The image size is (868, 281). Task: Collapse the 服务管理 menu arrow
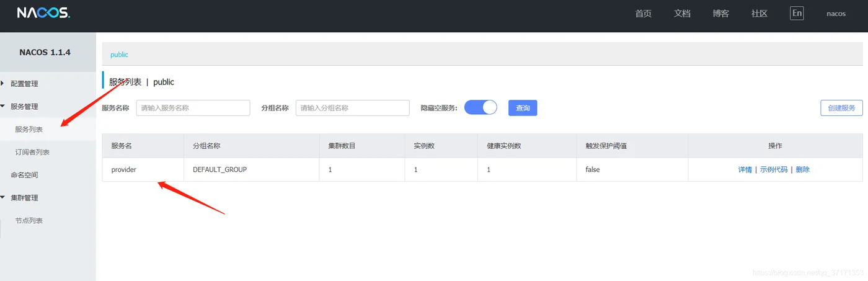pyautogui.click(x=2, y=106)
